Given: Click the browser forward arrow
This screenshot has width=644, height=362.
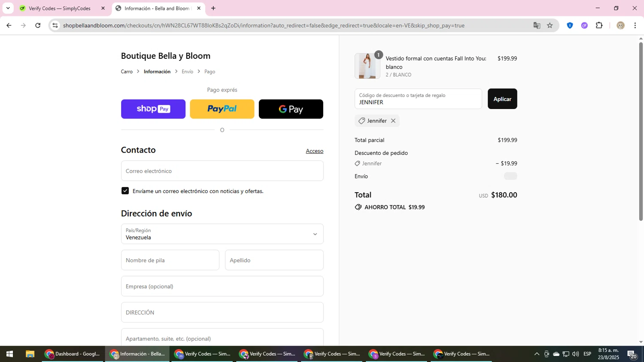Looking at the screenshot, I should pos(23,25).
